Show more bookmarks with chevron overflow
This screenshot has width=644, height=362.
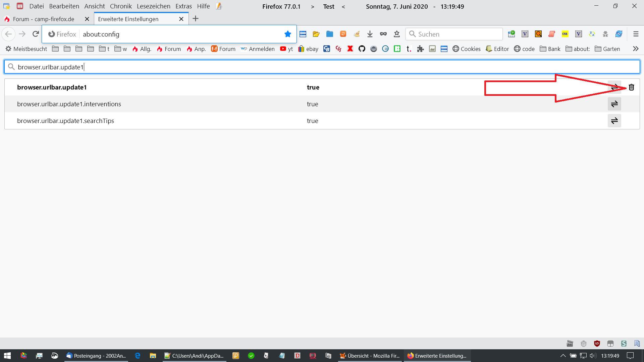635,49
